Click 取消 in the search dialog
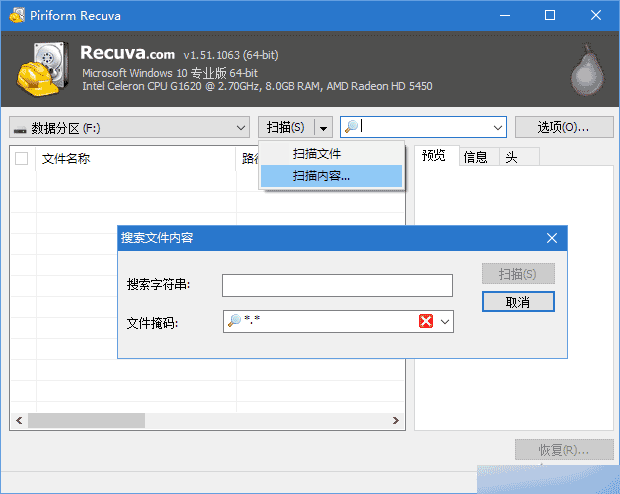Viewport: 620px width, 494px height. tap(518, 302)
